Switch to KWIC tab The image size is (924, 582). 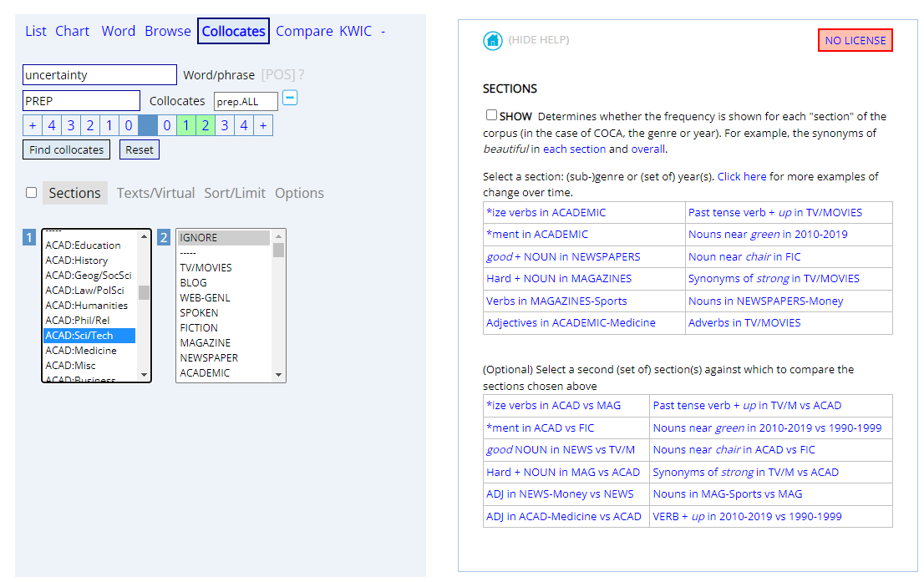(356, 31)
